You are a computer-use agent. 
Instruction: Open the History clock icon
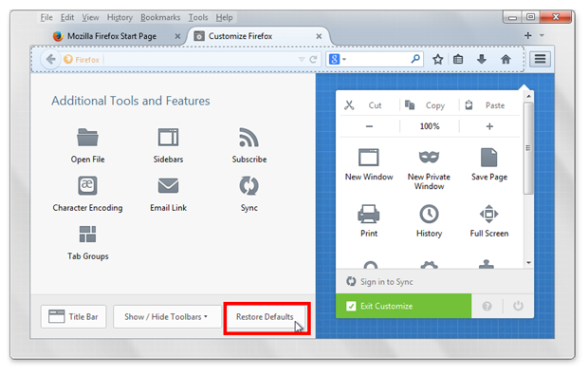tap(429, 214)
